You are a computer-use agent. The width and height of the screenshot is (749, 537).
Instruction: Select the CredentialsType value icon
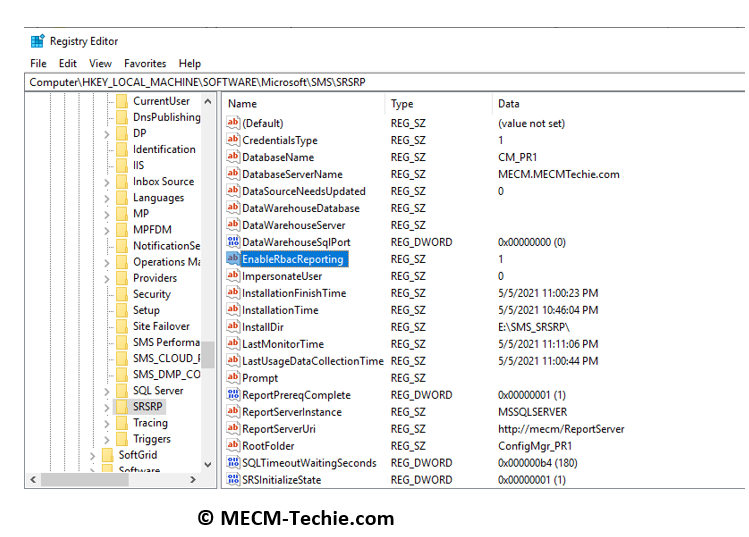click(233, 140)
